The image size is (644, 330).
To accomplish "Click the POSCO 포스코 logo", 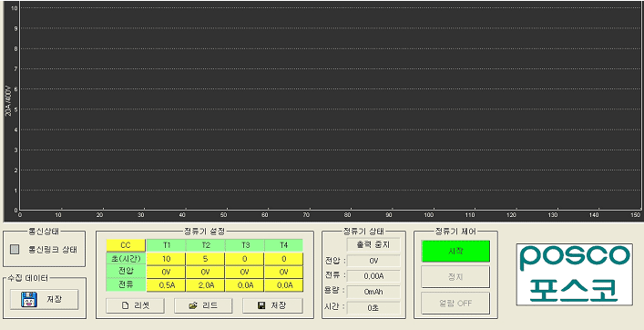I will pyautogui.click(x=574, y=274).
